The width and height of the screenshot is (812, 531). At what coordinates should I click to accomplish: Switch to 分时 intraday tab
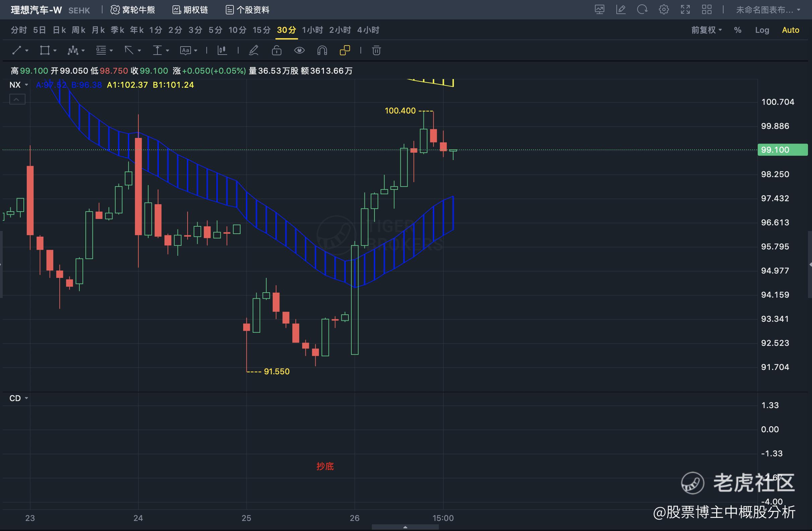point(19,30)
